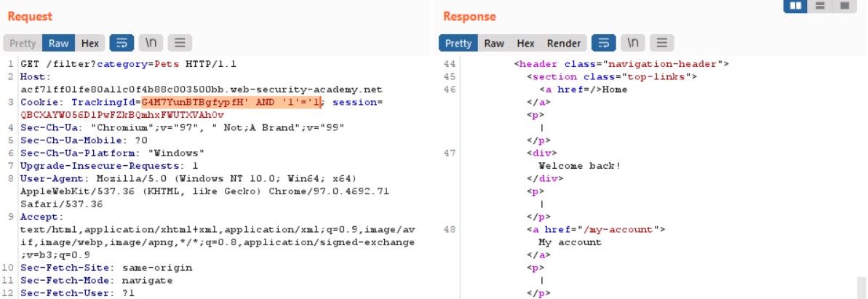Toggle \n non-printable characters in Response panel
This screenshot has height=299, width=868.
pos(632,43)
